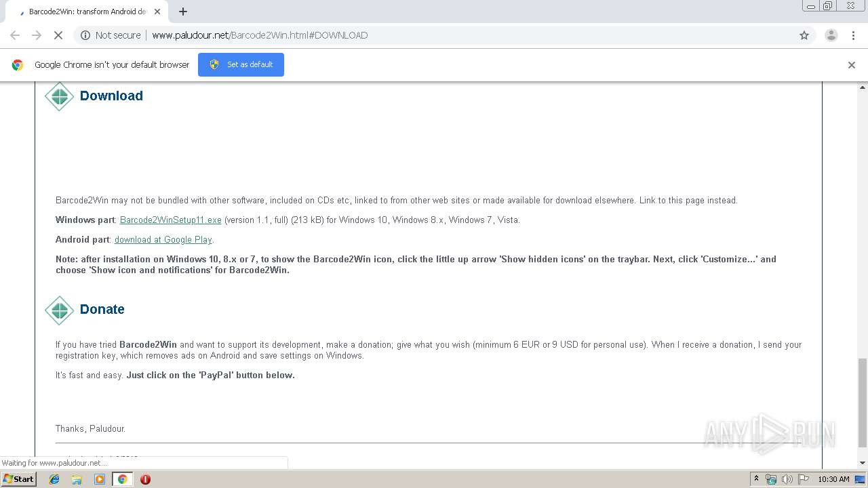
Task: Click the Donate heading
Action: [102, 309]
